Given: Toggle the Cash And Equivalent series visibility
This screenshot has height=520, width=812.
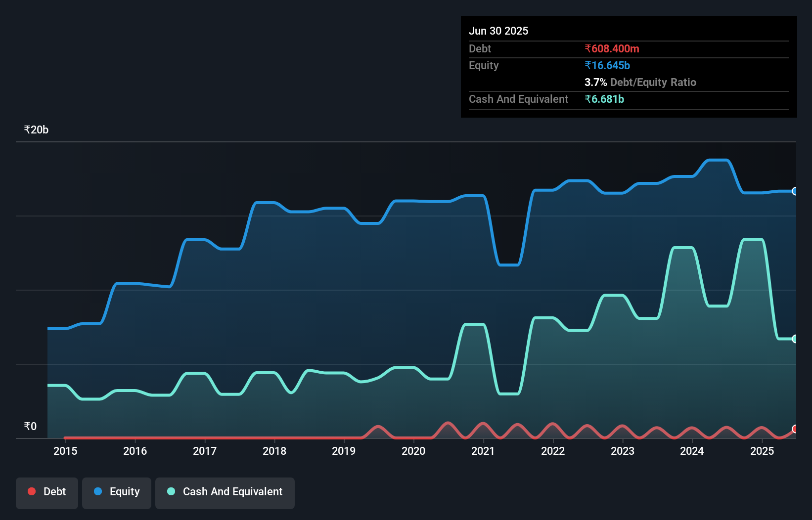Looking at the screenshot, I should (225, 492).
